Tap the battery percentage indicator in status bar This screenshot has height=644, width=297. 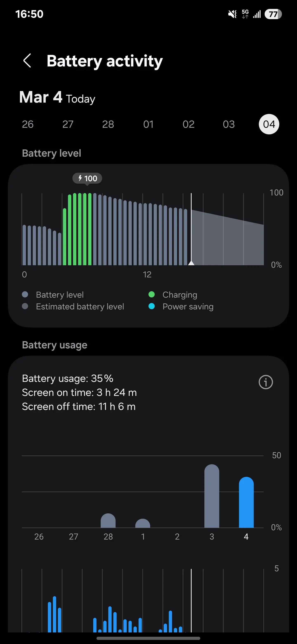273,14
